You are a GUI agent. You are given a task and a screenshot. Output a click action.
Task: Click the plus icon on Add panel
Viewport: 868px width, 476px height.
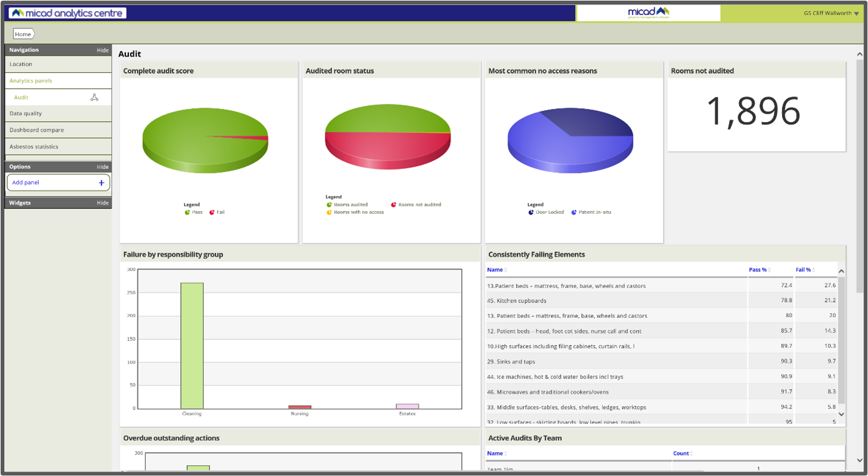102,182
